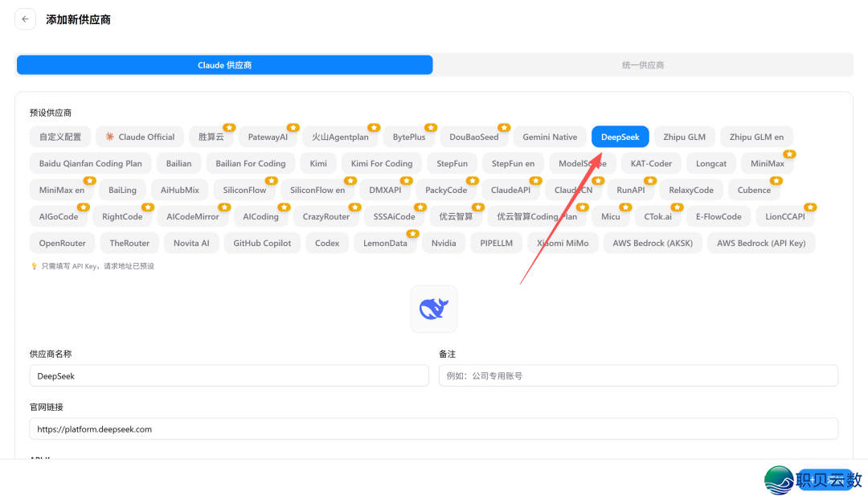
Task: Select the Longcat preset
Action: pos(711,163)
